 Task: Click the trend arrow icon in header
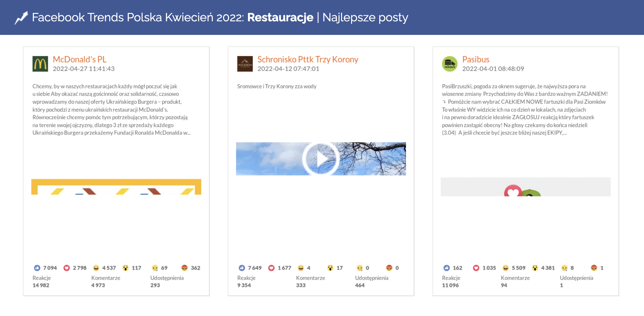tap(21, 18)
